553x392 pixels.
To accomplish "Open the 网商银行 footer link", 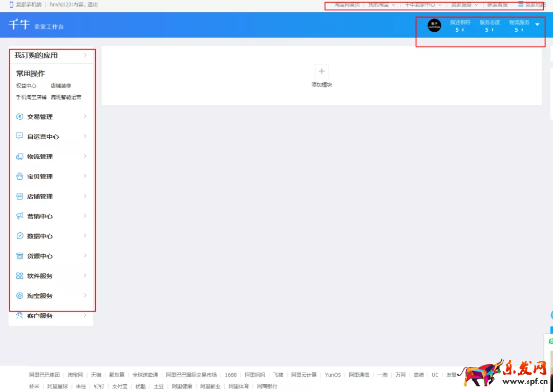I will 267,386.
